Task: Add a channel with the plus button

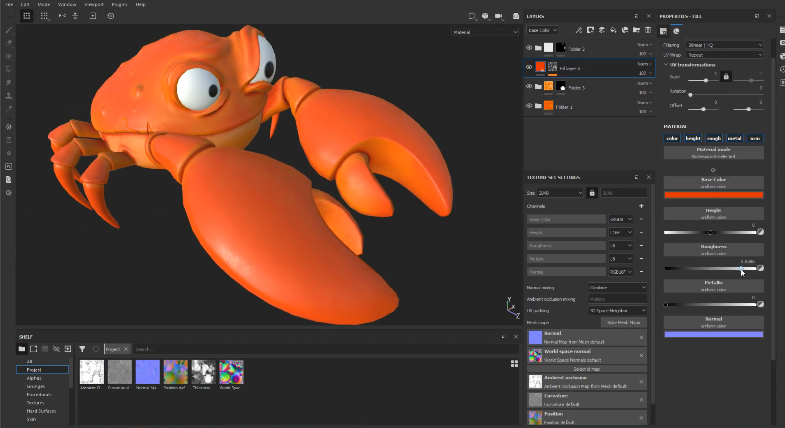Action: click(641, 206)
